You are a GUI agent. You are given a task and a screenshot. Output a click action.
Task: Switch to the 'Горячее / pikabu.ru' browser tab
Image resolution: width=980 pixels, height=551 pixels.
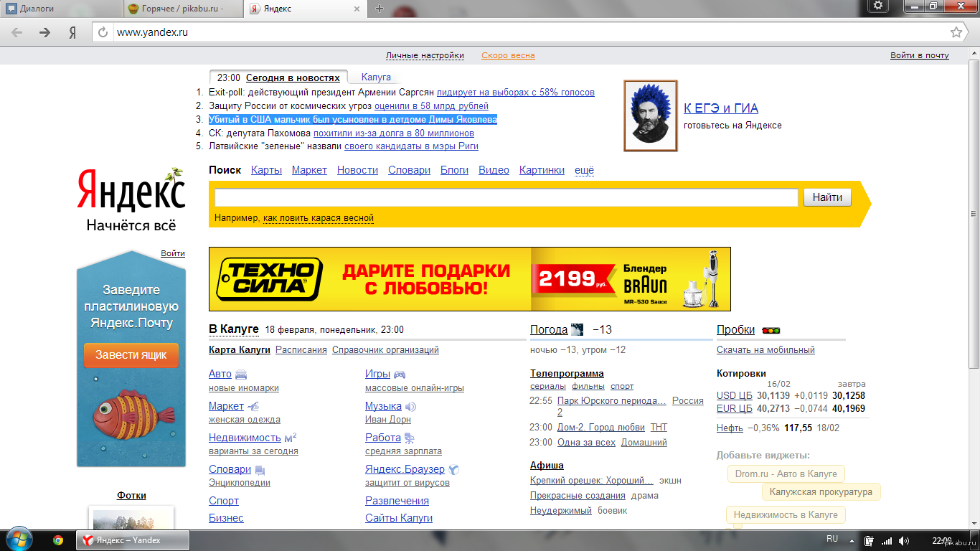coord(182,9)
